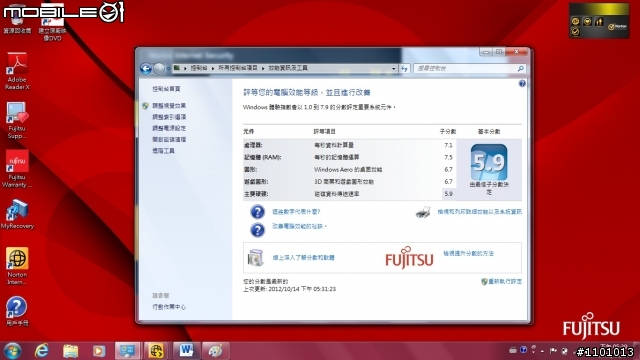Open the Windows Start button
This screenshot has height=360, width=640.
tap(12, 351)
